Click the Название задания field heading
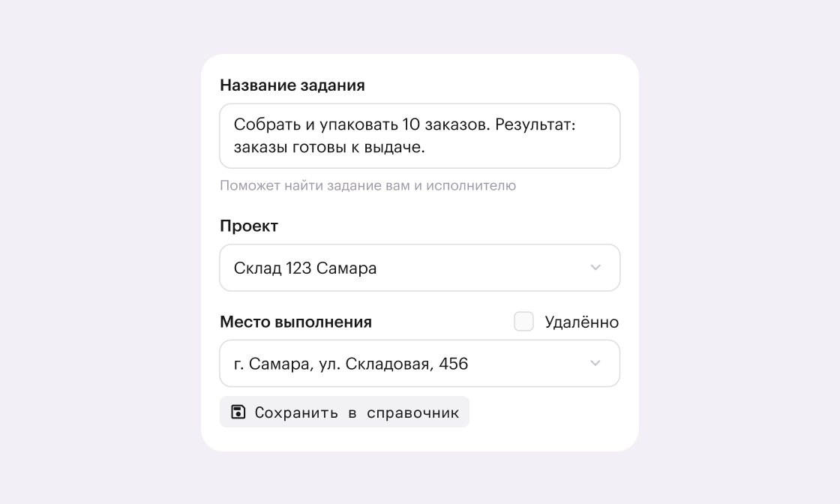The width and height of the screenshot is (840, 504). 292,85
